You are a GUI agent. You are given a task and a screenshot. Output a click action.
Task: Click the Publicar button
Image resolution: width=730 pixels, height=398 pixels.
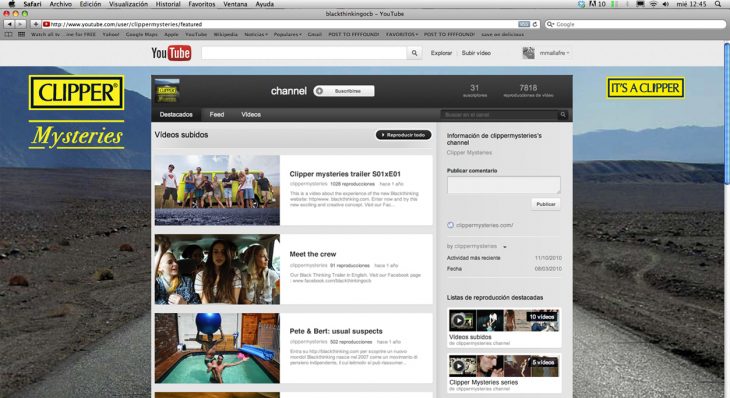546,204
